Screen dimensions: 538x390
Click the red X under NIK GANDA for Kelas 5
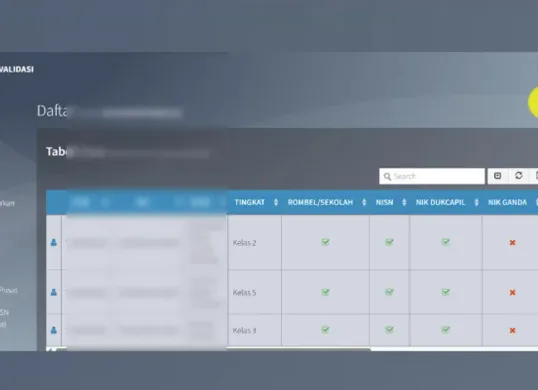coord(512,293)
